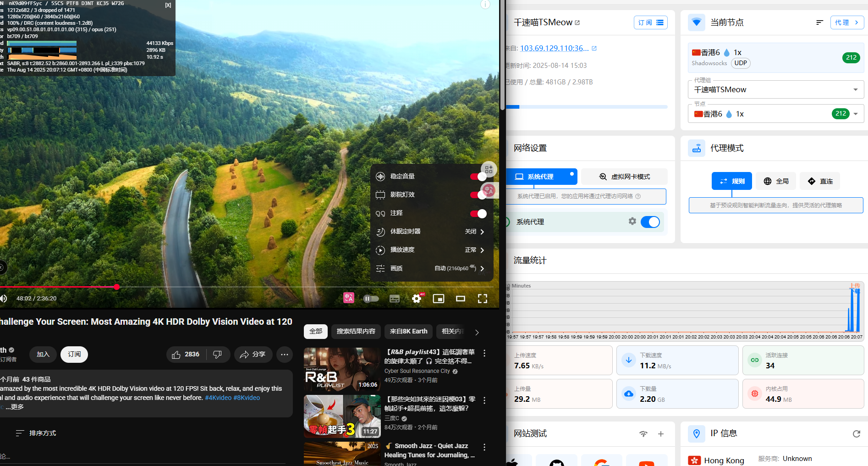Select 来自8K Earth filter chip
The width and height of the screenshot is (868, 466).
pos(409,331)
